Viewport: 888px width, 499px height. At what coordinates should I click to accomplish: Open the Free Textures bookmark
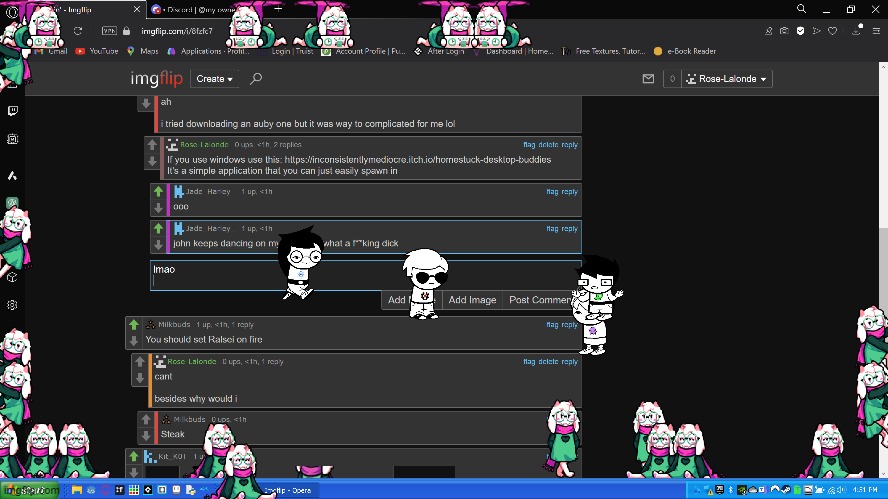[x=604, y=51]
